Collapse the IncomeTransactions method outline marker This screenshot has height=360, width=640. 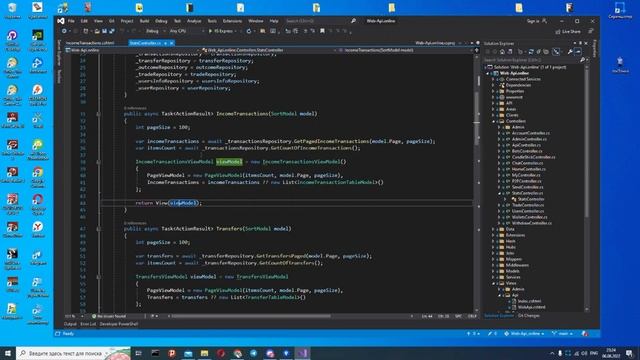point(98,114)
